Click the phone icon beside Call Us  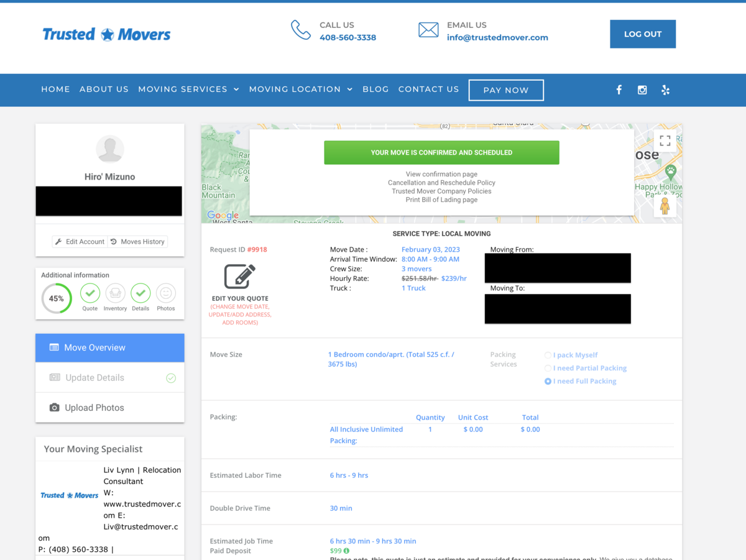point(301,30)
